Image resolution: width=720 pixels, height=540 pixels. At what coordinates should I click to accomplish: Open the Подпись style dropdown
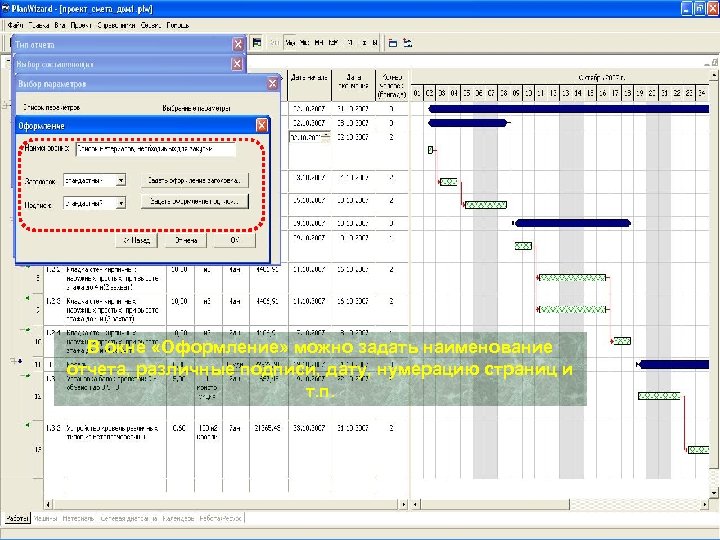(x=121, y=202)
